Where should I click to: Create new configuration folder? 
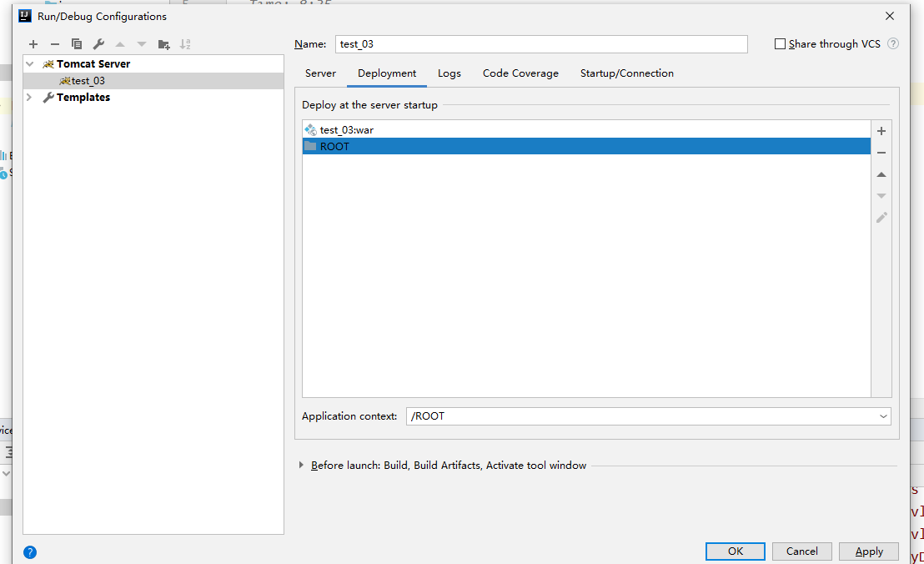click(x=163, y=44)
